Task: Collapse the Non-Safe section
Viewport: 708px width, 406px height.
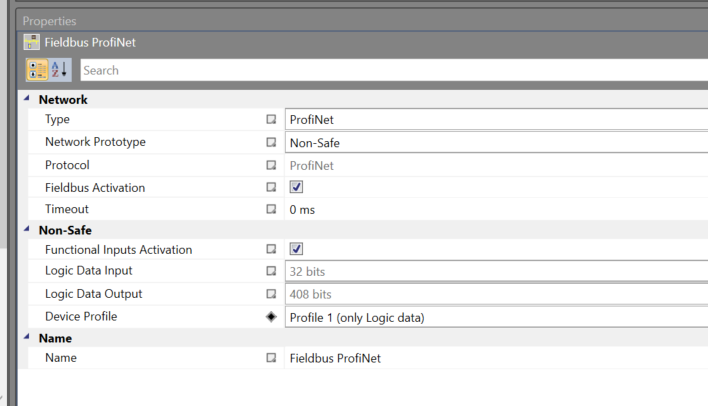Action: click(x=27, y=229)
